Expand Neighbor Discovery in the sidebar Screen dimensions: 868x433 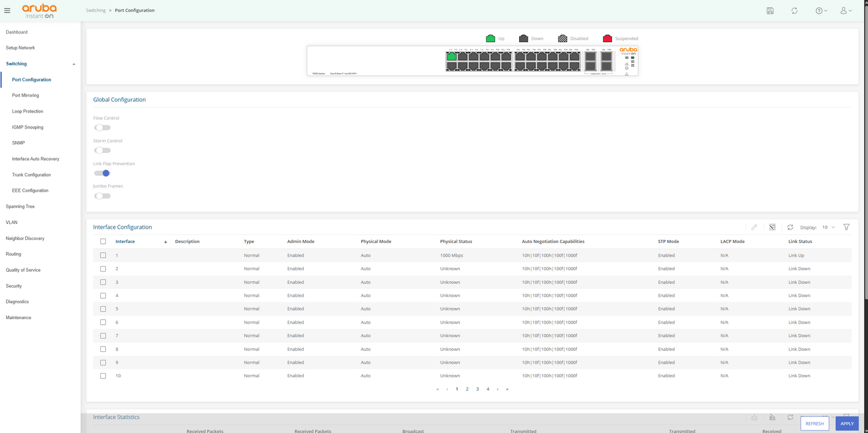tap(25, 238)
